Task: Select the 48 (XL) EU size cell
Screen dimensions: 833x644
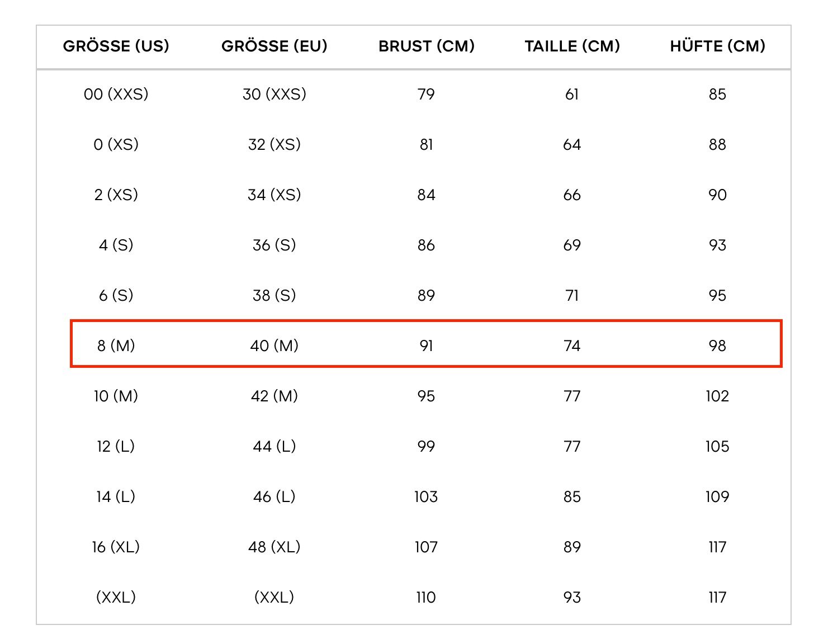Action: tap(274, 547)
